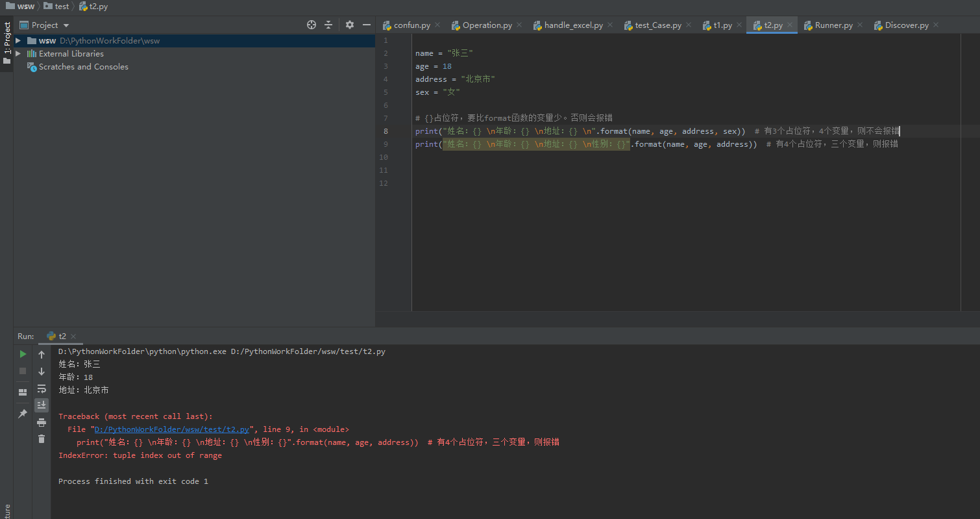Close the confun.py tab

tap(437, 25)
